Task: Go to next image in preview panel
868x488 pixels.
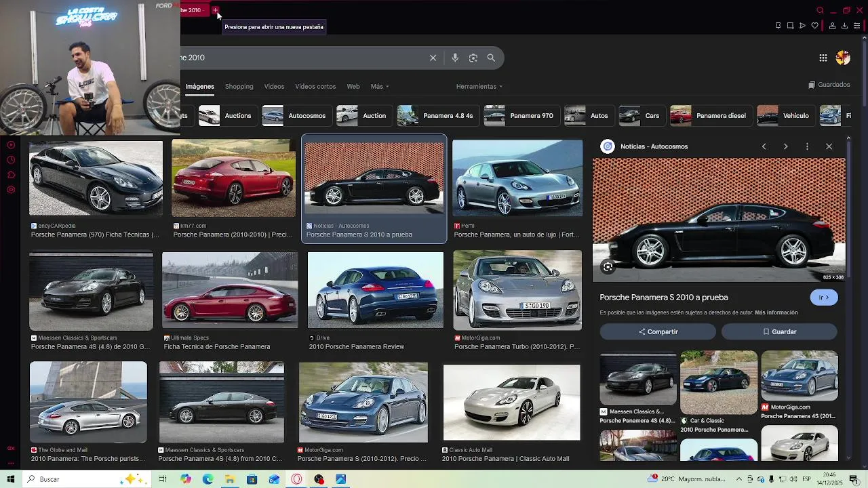Action: point(785,146)
